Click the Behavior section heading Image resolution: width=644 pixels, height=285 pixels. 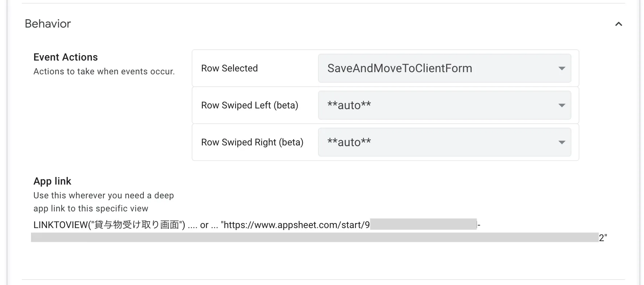[x=48, y=24]
